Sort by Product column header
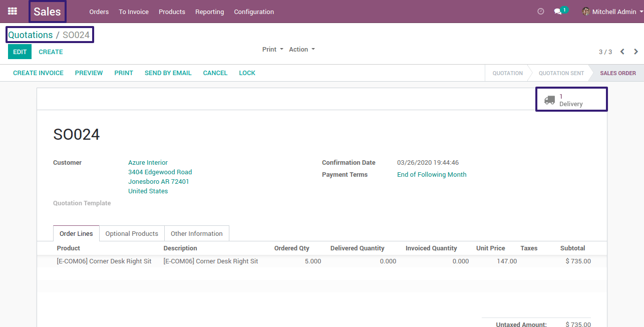Screen dimensions: 644x327 tap(68, 248)
